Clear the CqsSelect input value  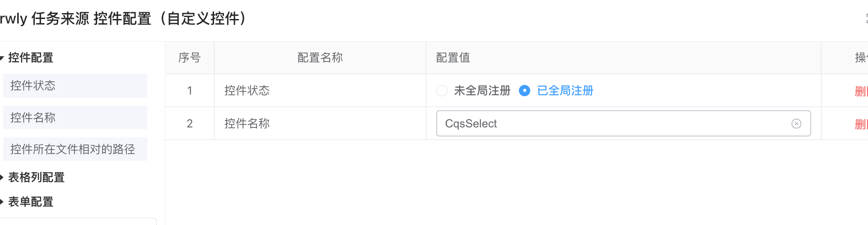(796, 123)
